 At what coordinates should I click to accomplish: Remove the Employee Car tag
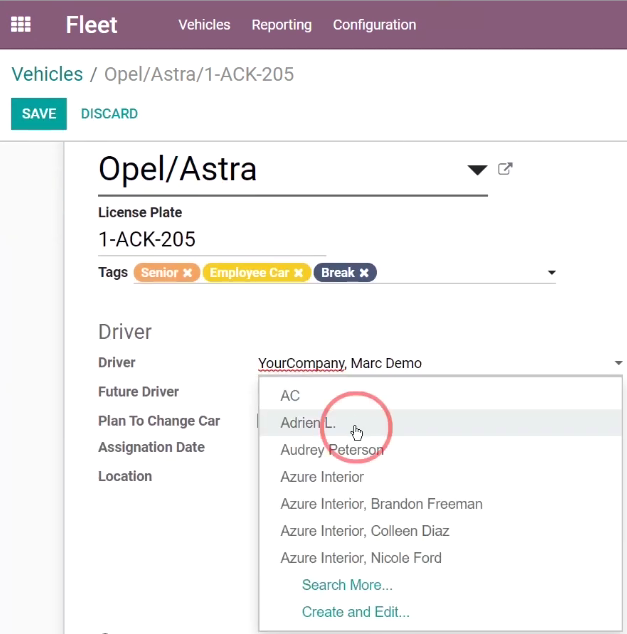[298, 273]
